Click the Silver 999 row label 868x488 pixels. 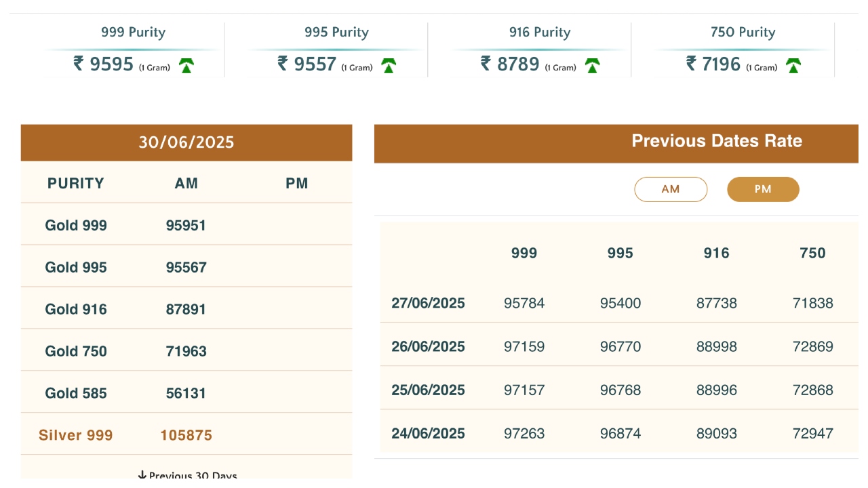[76, 435]
